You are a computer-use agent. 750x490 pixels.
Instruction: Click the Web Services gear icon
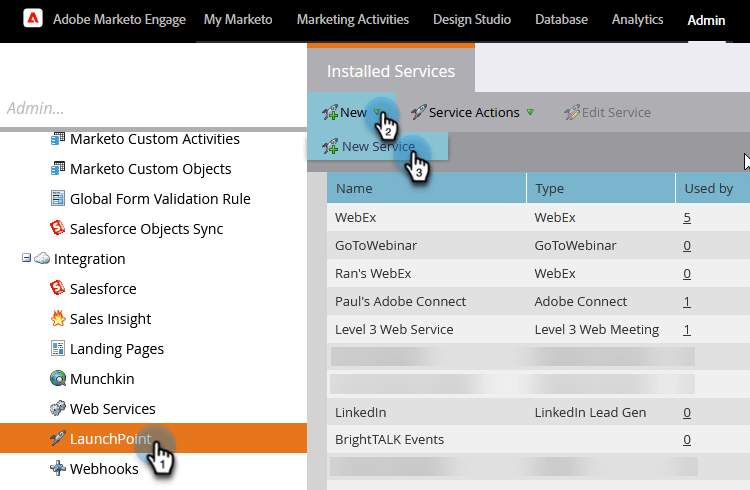point(58,409)
